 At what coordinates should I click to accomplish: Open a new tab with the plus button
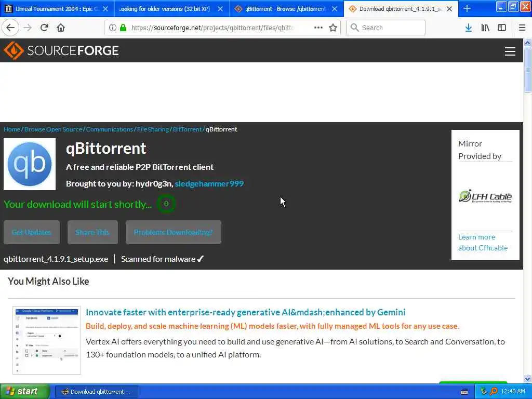(x=467, y=8)
